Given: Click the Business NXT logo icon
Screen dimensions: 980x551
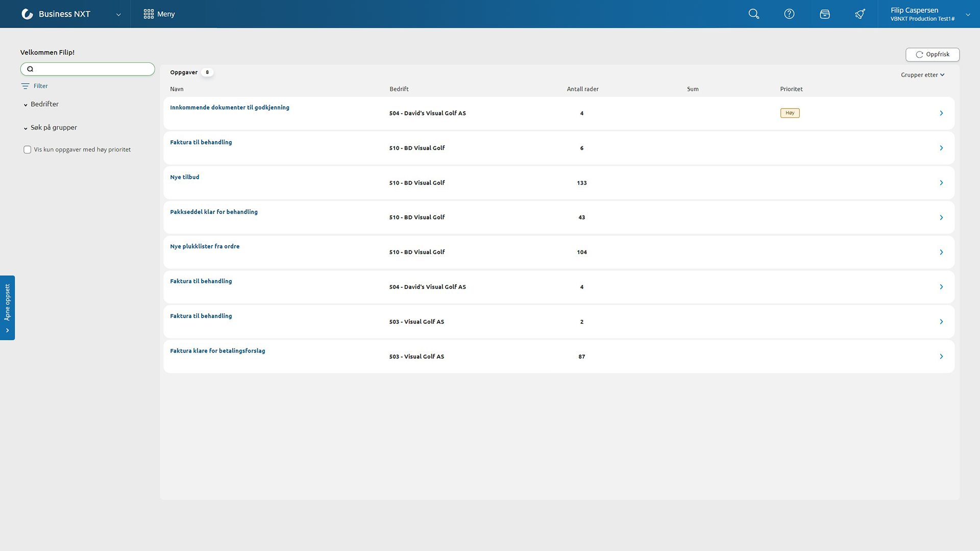Looking at the screenshot, I should [x=28, y=14].
